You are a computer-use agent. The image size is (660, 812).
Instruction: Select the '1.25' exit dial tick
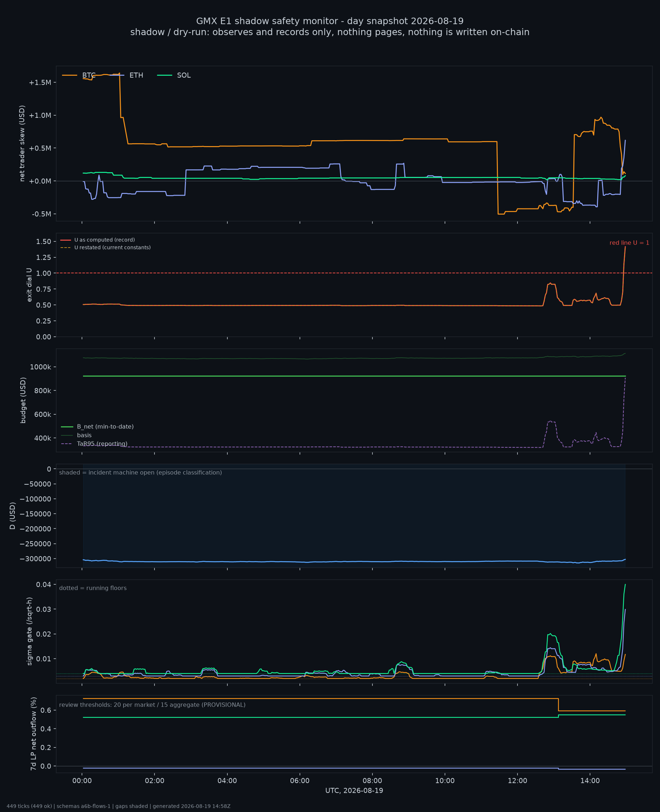[x=44, y=258]
